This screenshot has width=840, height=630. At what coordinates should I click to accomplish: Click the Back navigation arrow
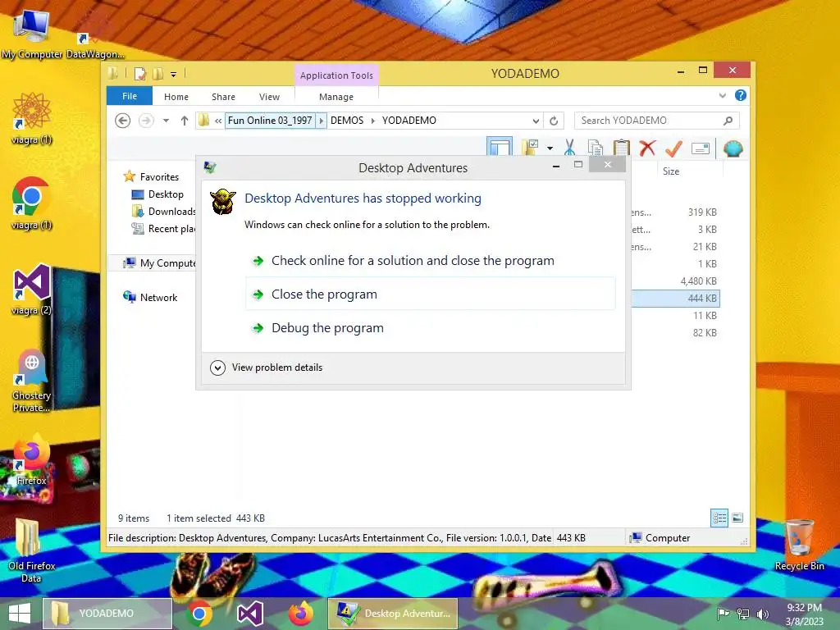(123, 121)
